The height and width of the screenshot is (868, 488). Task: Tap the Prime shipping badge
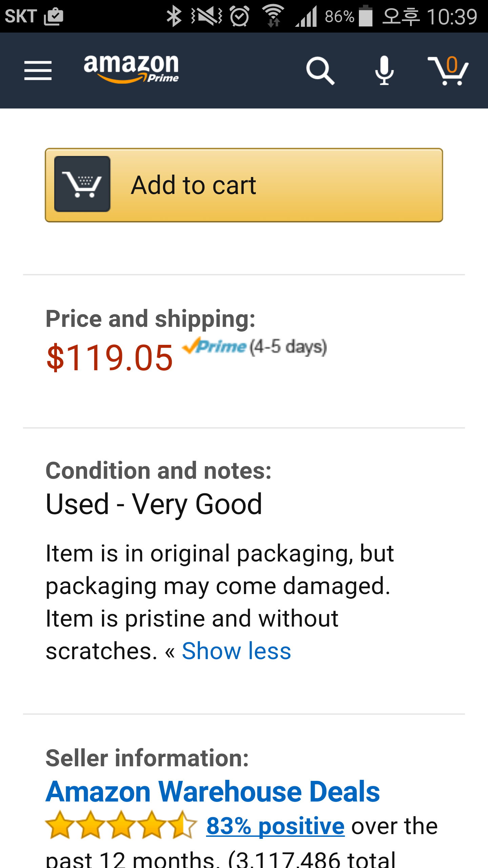tap(215, 347)
